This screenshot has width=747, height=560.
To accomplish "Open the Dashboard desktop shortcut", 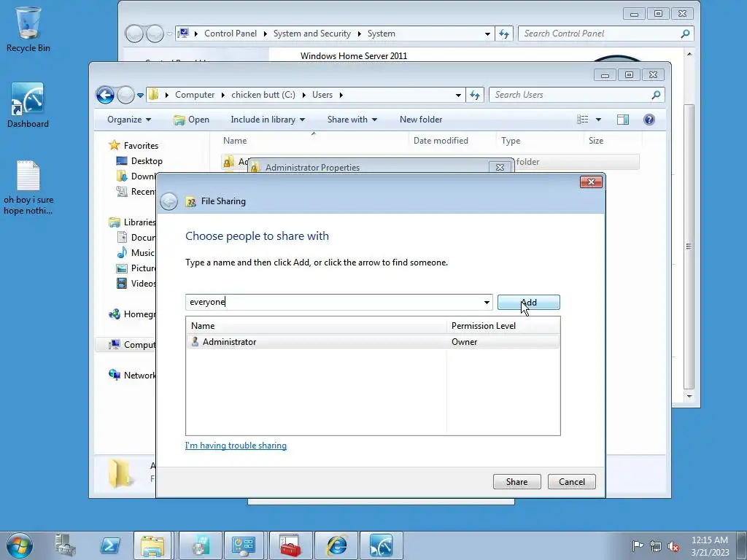I will (28, 106).
